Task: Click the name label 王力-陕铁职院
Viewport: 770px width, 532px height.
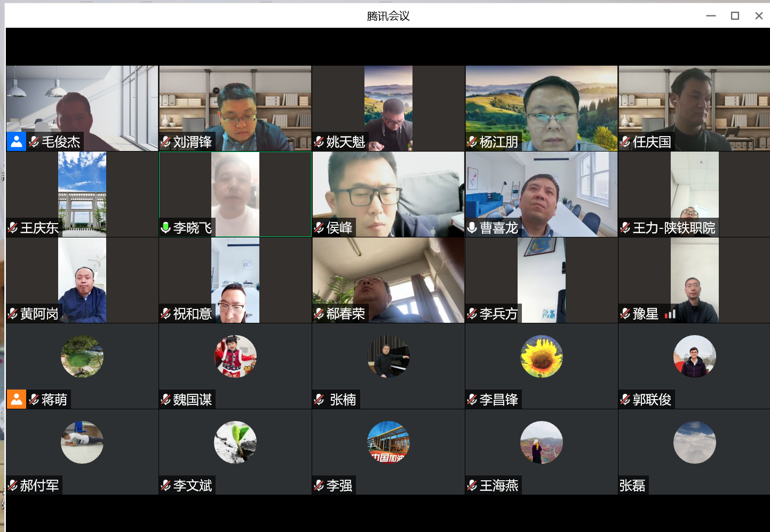Action: click(674, 228)
